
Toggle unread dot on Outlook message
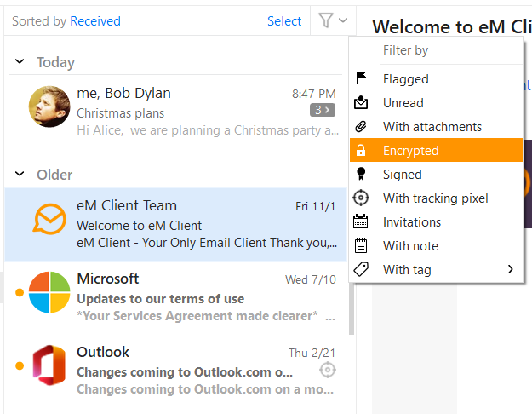[20, 365]
